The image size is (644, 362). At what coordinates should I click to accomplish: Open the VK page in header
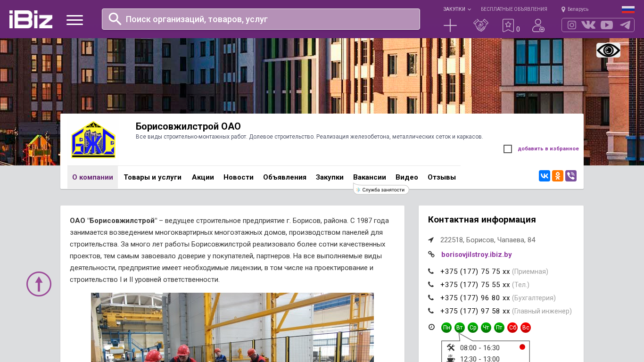[588, 25]
